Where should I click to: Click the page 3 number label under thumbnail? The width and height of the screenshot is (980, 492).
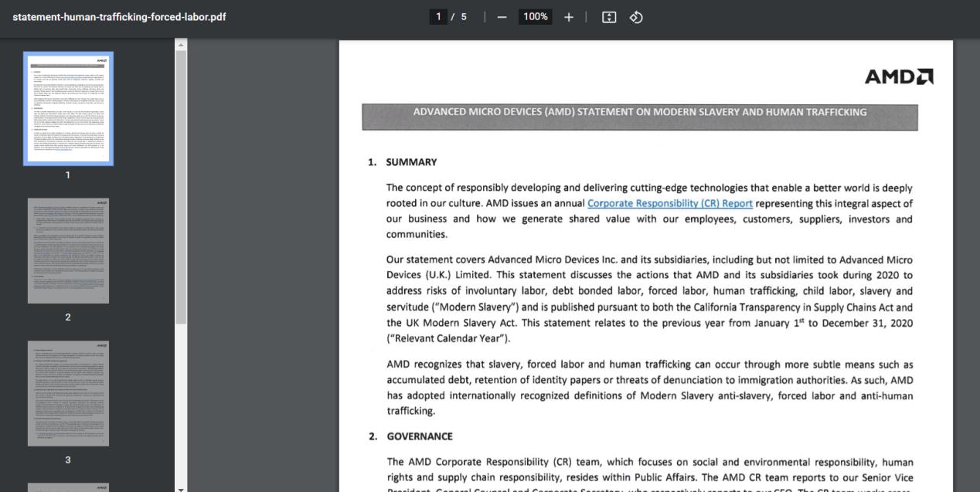click(68, 460)
